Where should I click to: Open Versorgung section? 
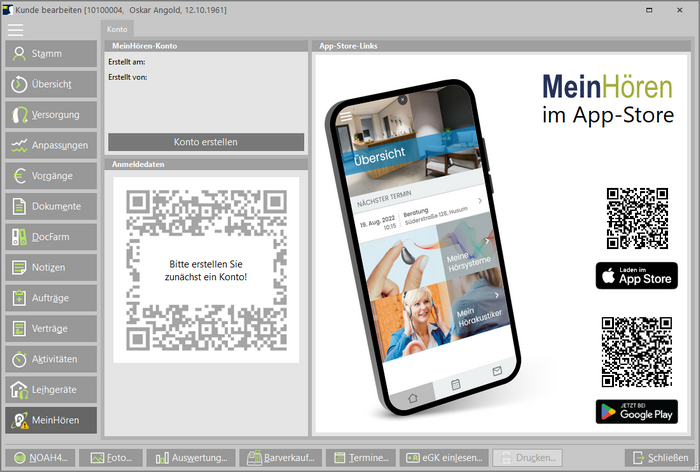tap(51, 115)
